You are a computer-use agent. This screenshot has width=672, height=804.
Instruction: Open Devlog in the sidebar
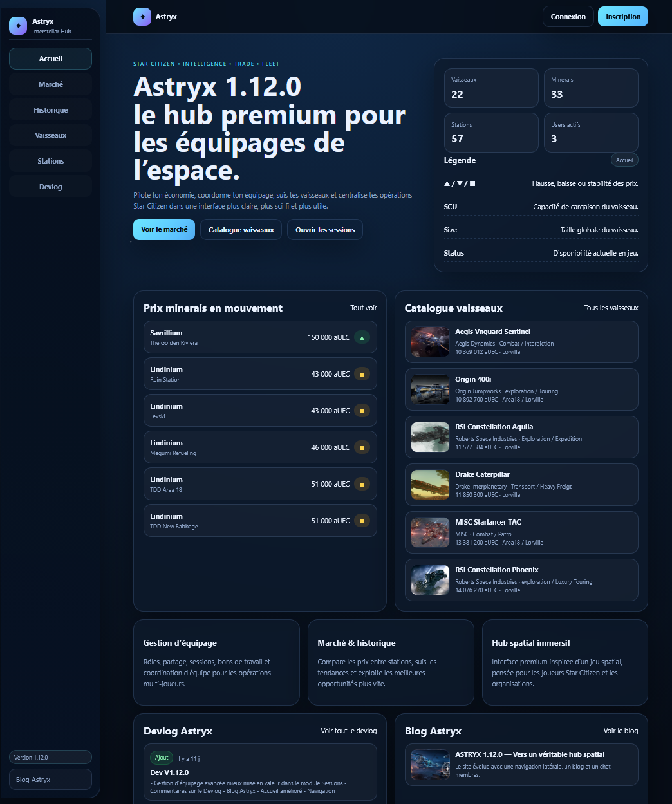click(51, 187)
